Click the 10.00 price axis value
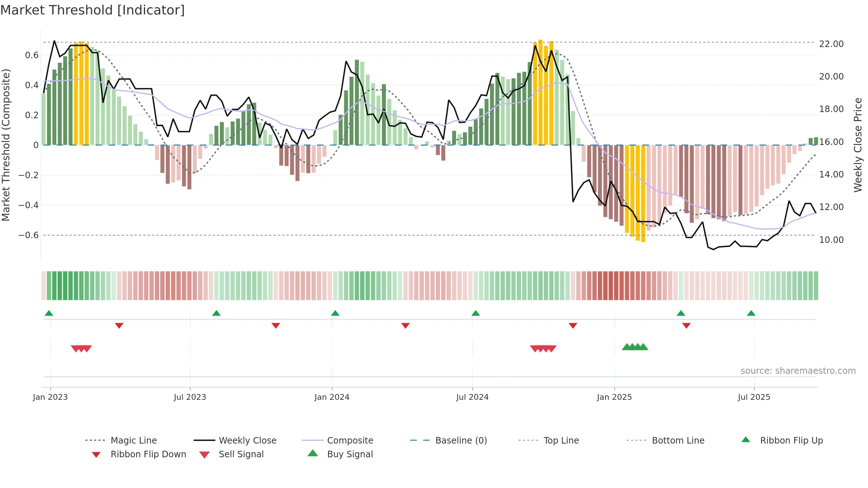 [x=831, y=240]
